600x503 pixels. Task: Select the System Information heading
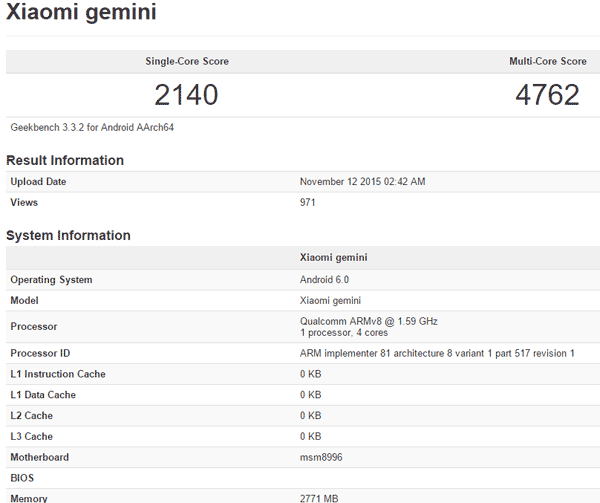coord(68,236)
